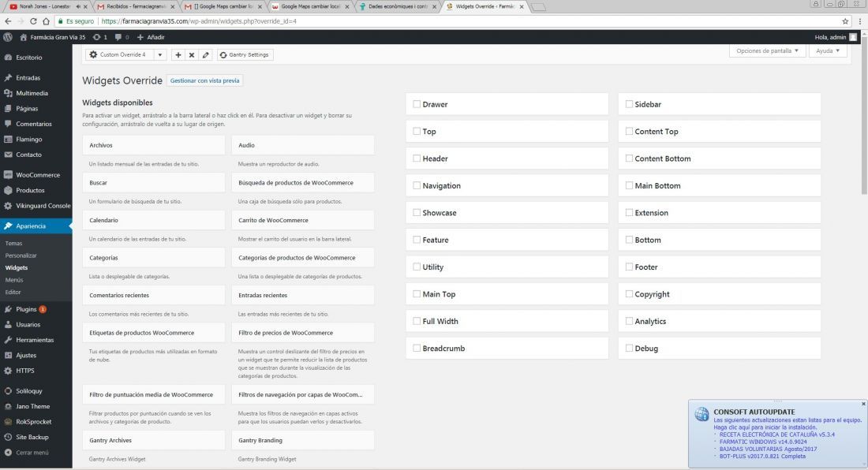Open Menús under Apariencia
Image resolution: width=868 pixels, height=470 pixels.
coord(14,280)
